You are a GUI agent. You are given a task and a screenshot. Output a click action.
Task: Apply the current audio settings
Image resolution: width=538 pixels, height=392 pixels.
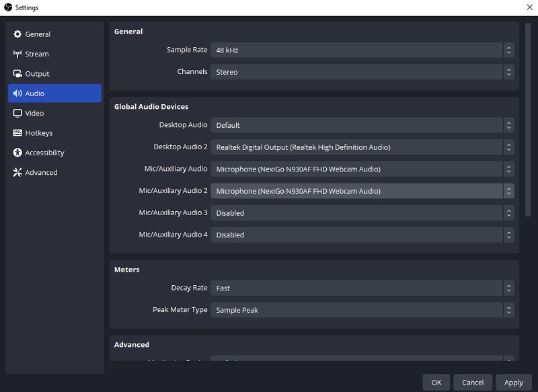(x=514, y=382)
